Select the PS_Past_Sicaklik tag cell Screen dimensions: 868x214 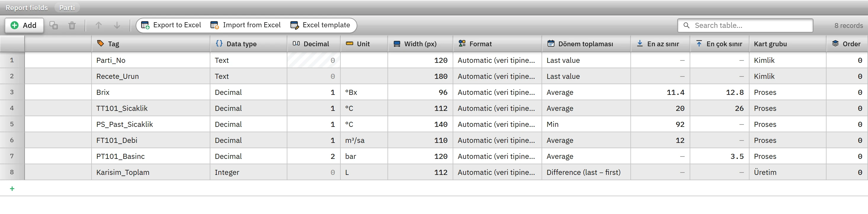click(x=151, y=124)
